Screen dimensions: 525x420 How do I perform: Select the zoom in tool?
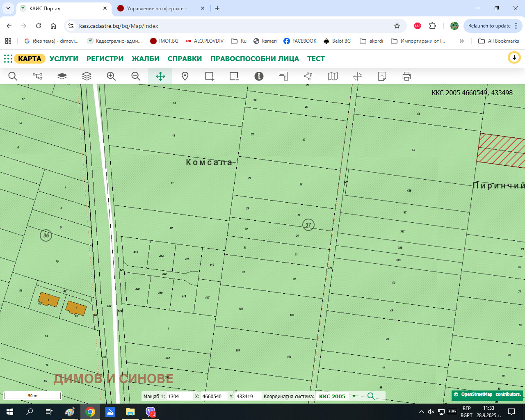(111, 76)
